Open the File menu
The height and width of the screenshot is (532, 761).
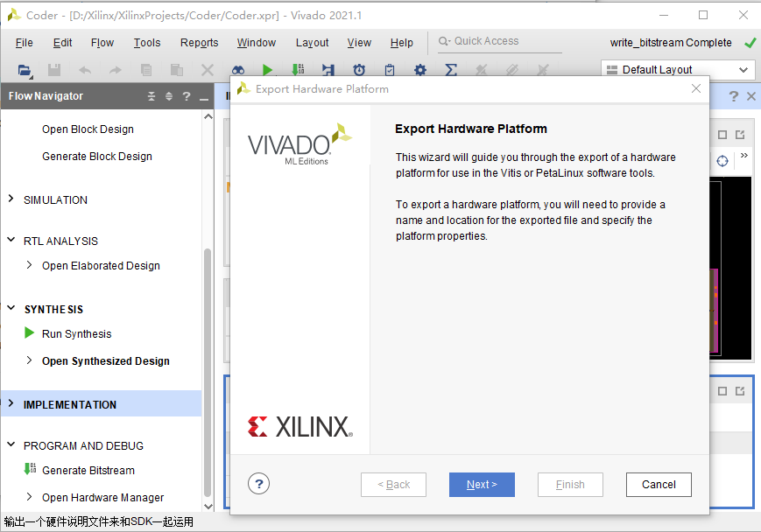pos(25,43)
